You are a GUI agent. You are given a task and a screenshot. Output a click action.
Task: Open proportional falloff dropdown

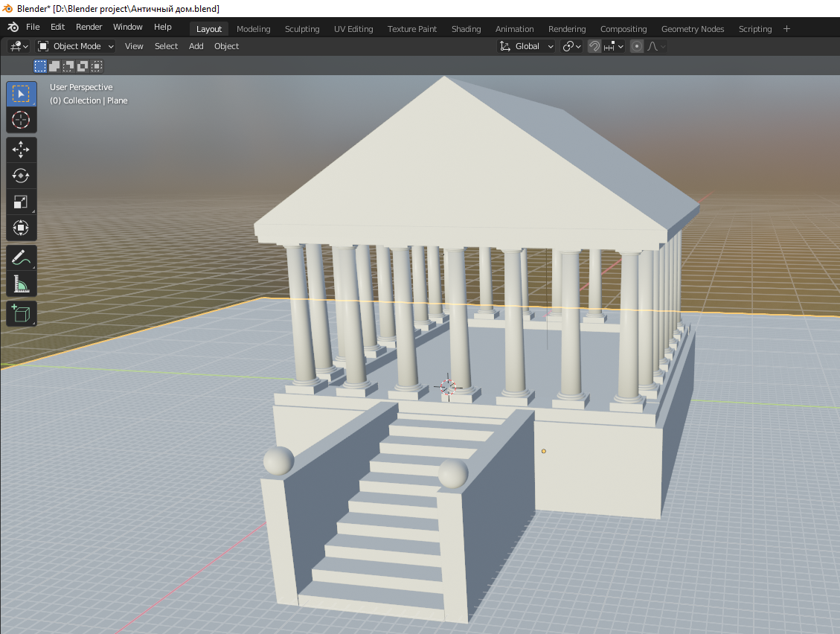656,46
